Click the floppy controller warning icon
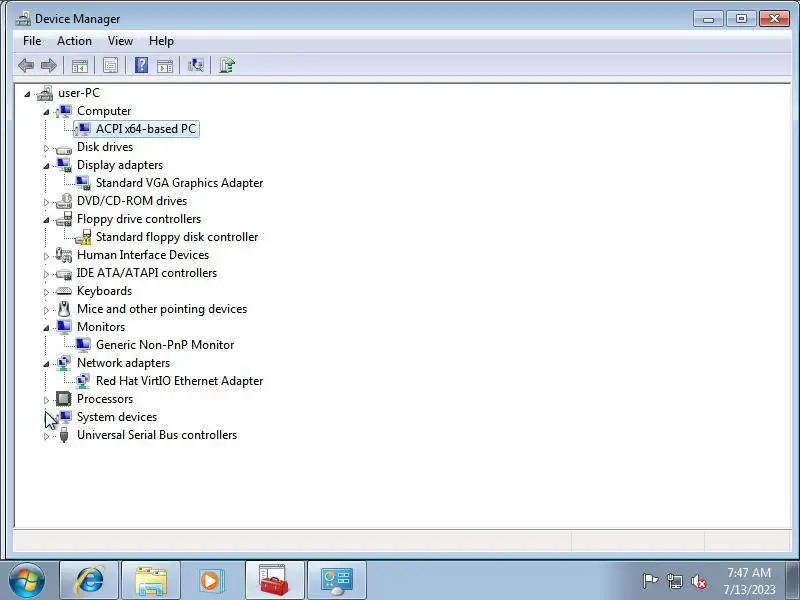 [x=83, y=237]
